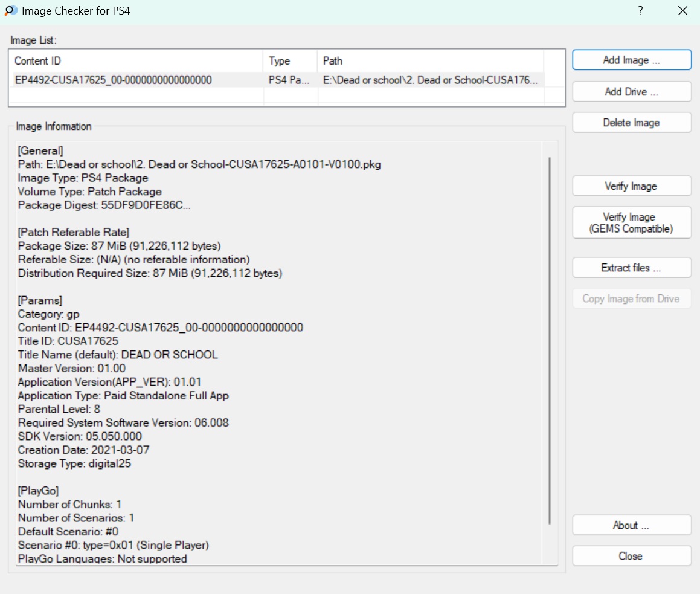Viewport: 700px width, 594px height.
Task: Open the About dialog
Action: coord(631,525)
